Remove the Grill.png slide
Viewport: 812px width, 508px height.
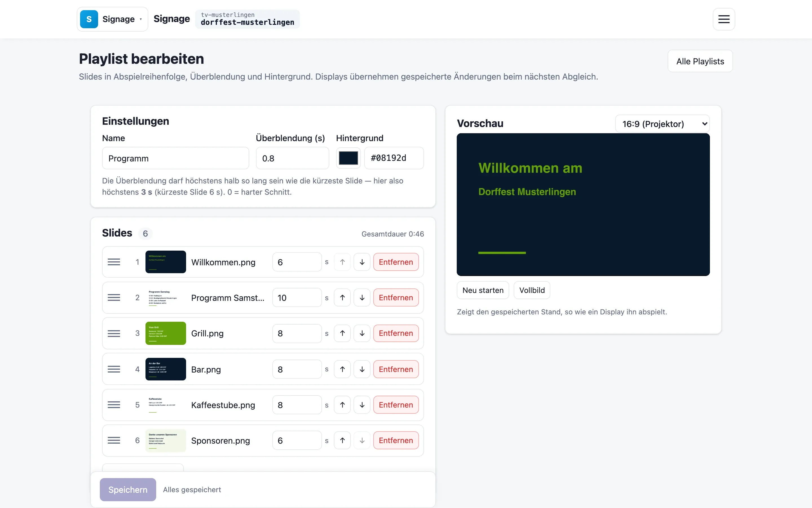pyautogui.click(x=396, y=333)
